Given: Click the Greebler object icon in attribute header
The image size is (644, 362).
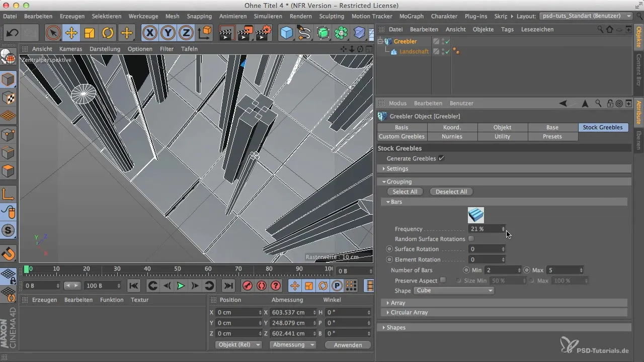Looking at the screenshot, I should tap(382, 116).
